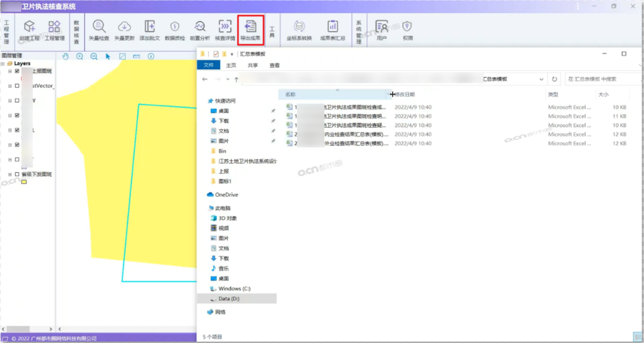
Task: Open 坐标系转换 coordinate conversion tool
Action: tap(299, 30)
